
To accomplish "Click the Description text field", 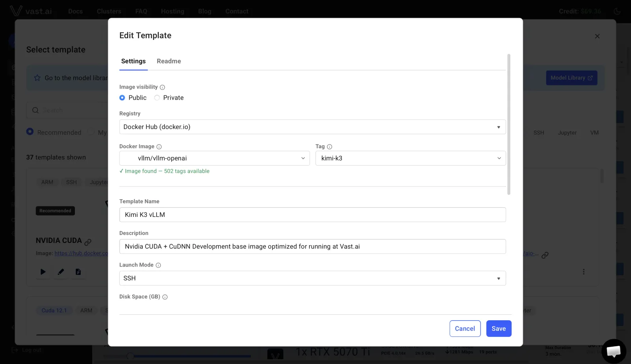I will click(x=312, y=246).
